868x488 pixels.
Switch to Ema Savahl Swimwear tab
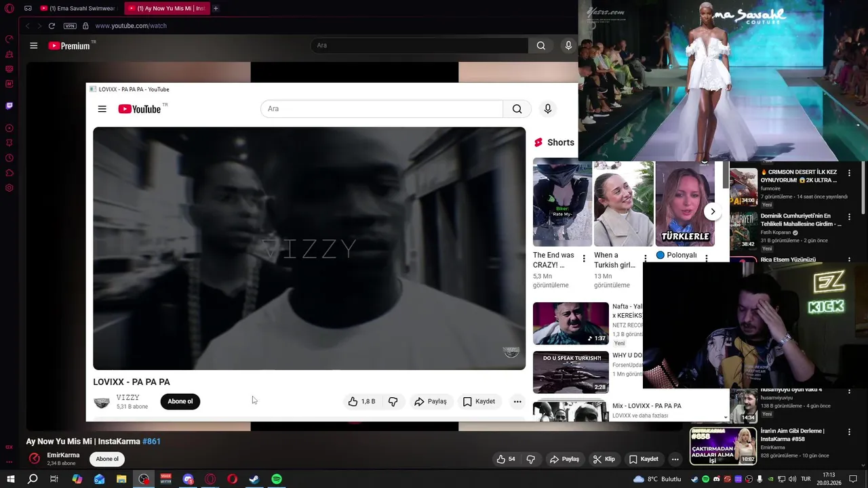pos(77,8)
